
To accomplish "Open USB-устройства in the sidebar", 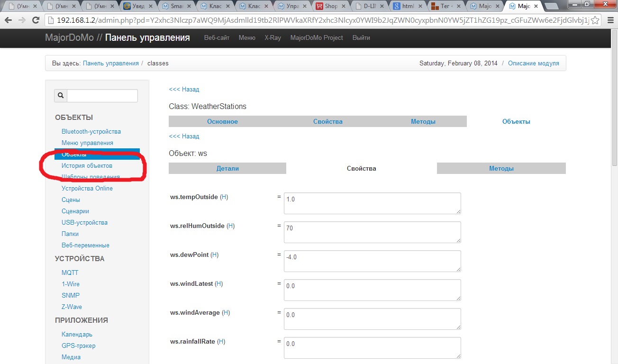I will tap(84, 222).
